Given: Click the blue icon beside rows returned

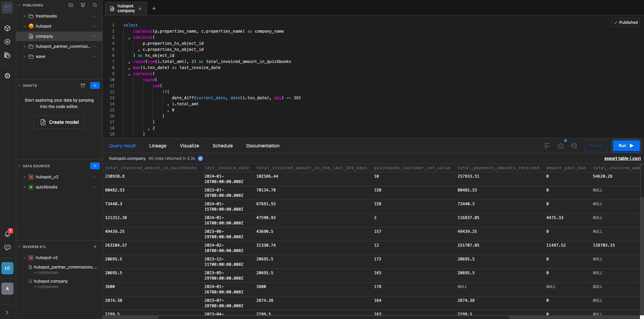Looking at the screenshot, I should tap(200, 158).
